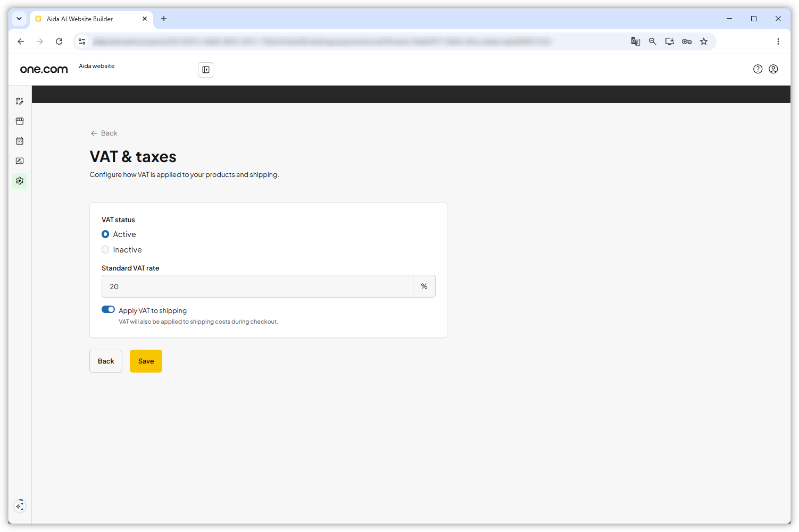Click the percent sign suffix
Image resolution: width=799 pixels, height=532 pixels.
tap(425, 286)
